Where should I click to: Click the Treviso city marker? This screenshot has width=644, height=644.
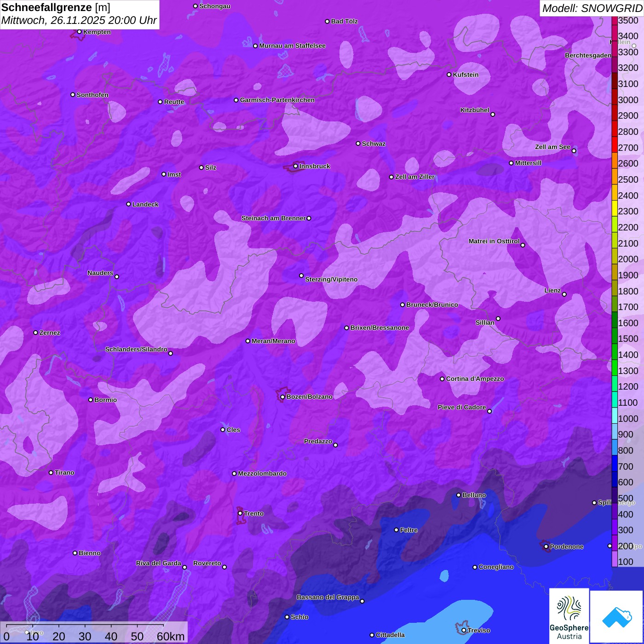[x=464, y=630]
